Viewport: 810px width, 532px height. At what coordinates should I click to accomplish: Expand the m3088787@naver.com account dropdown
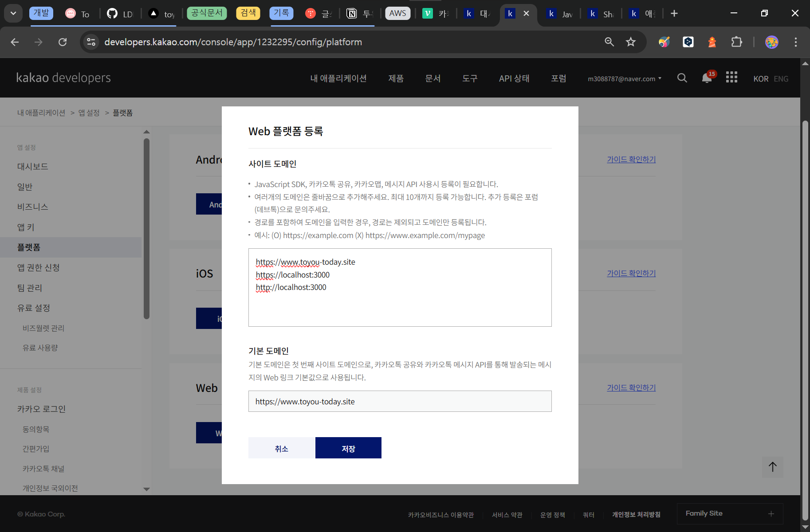[x=625, y=79]
